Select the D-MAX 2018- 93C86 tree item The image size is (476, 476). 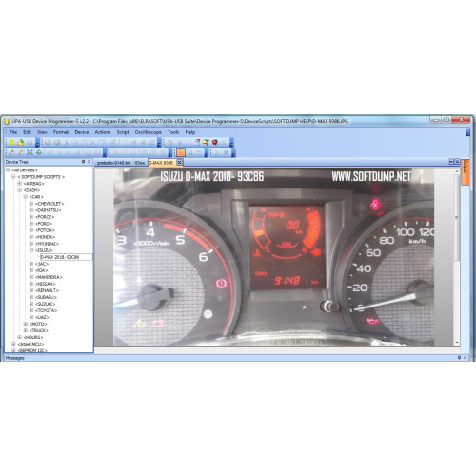[60, 257]
